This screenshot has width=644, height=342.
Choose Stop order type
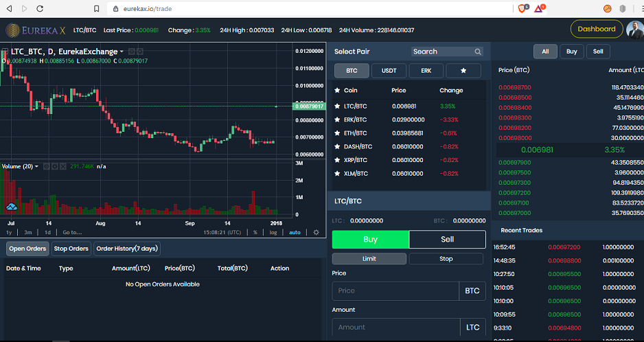coord(446,258)
